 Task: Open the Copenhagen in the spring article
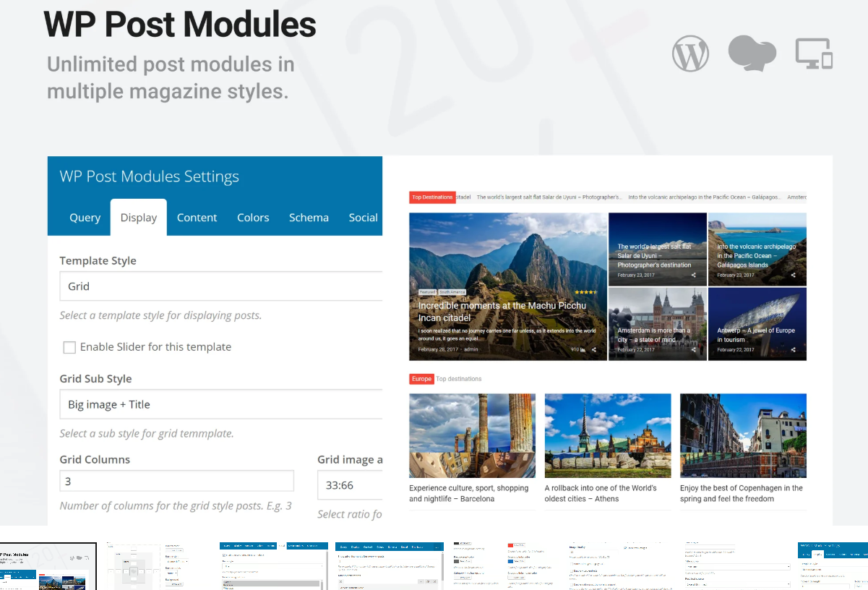click(x=742, y=494)
